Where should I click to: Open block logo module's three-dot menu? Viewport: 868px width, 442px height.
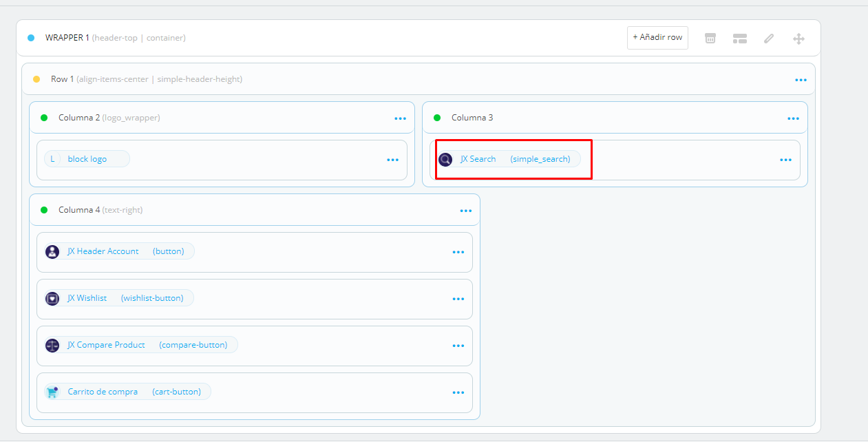pos(392,160)
